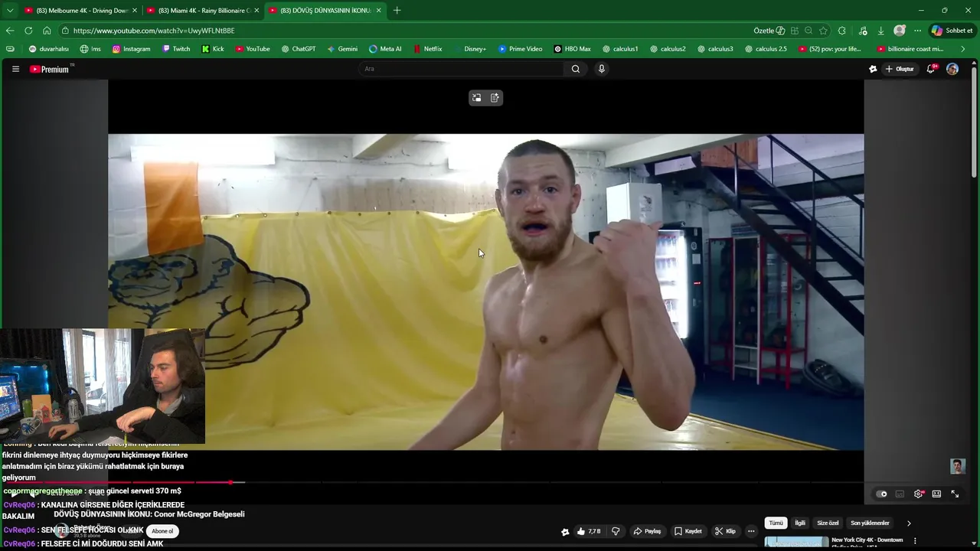Reload the page with refresh icon

pyautogui.click(x=28, y=31)
